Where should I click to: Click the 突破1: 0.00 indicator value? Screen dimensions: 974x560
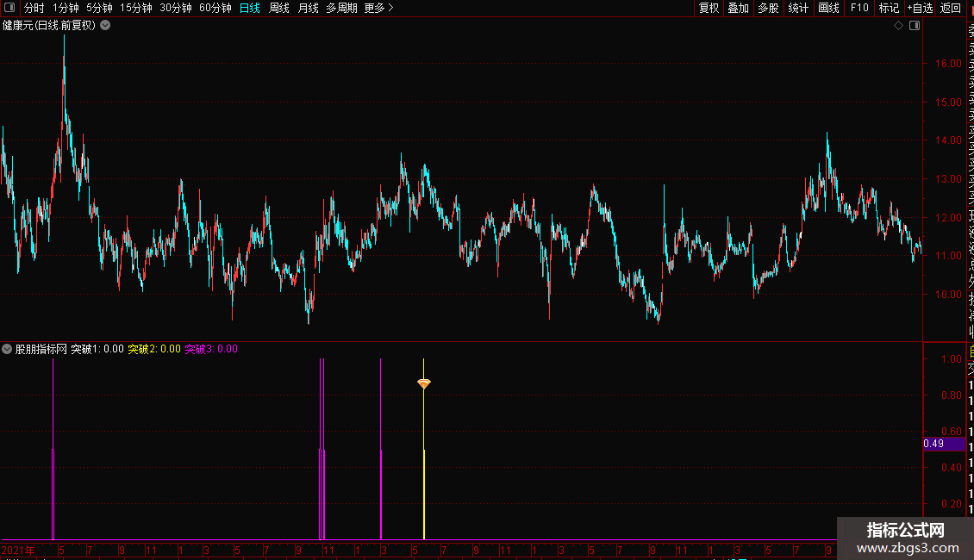(x=97, y=349)
